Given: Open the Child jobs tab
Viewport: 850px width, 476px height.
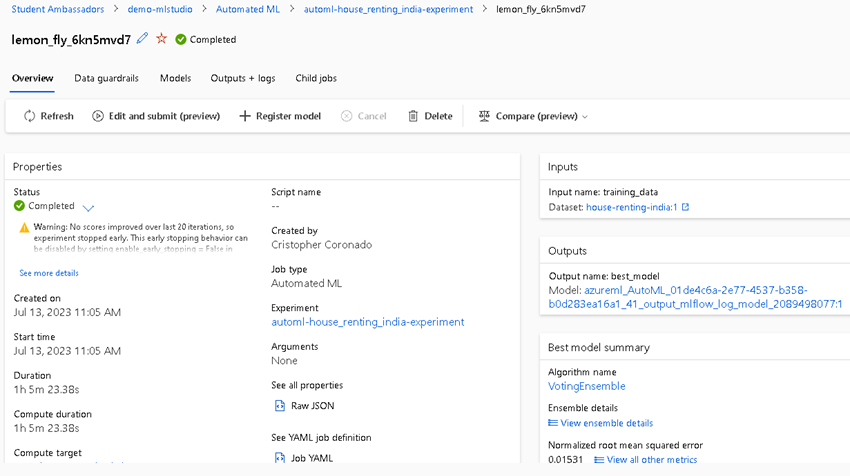Looking at the screenshot, I should tap(316, 78).
